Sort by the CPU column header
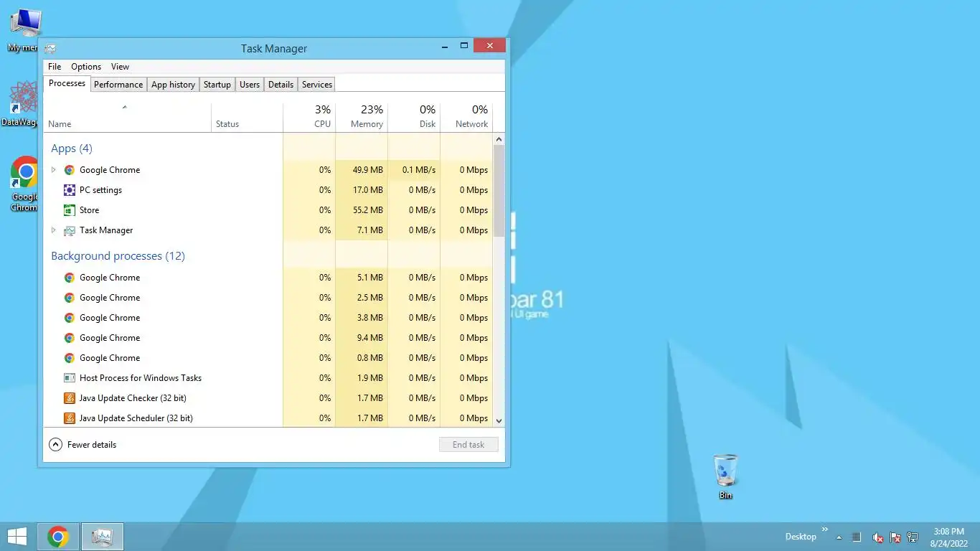 click(x=309, y=118)
